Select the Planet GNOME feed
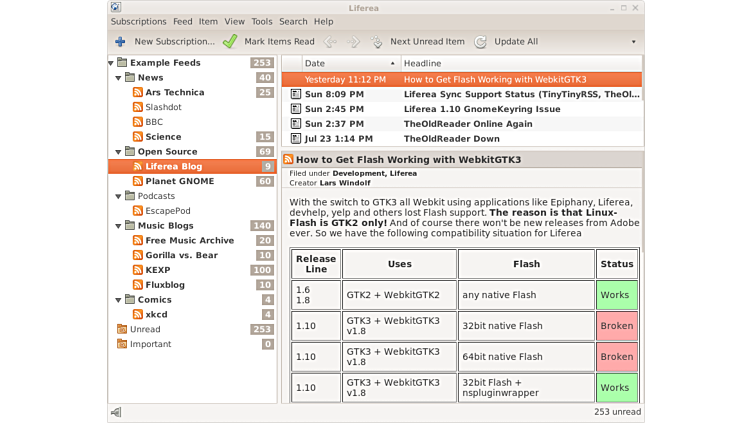This screenshot has height=423, width=752. (180, 181)
